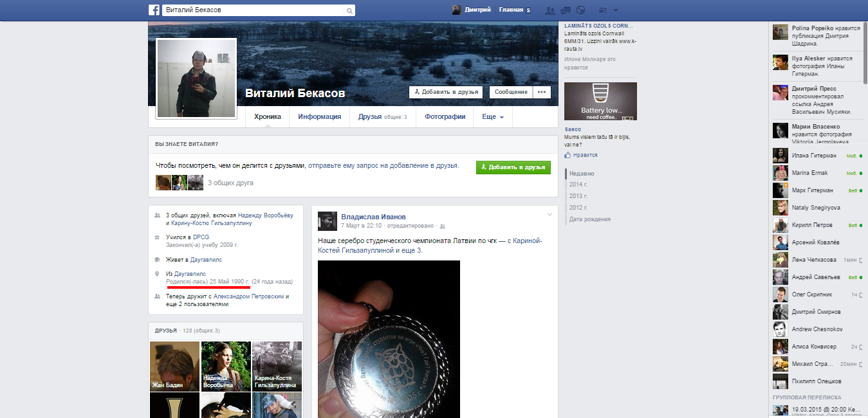The image size is (868, 418).
Task: Open chat with Andrew Chesnokov
Action: 818,329
